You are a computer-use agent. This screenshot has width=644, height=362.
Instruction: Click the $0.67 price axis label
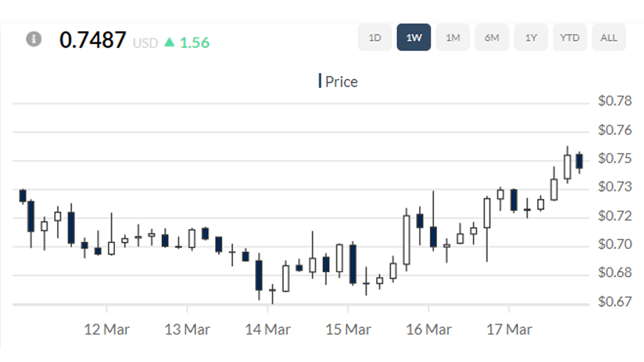614,302
